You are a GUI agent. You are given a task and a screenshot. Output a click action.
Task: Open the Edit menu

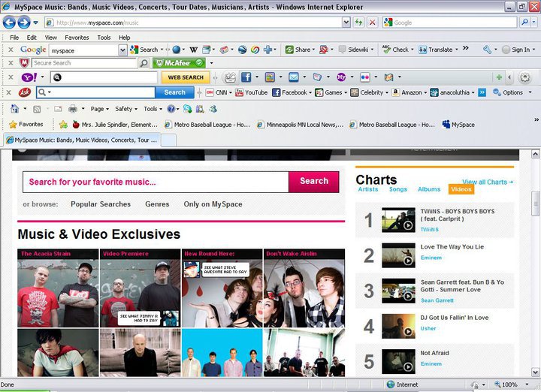click(x=32, y=38)
